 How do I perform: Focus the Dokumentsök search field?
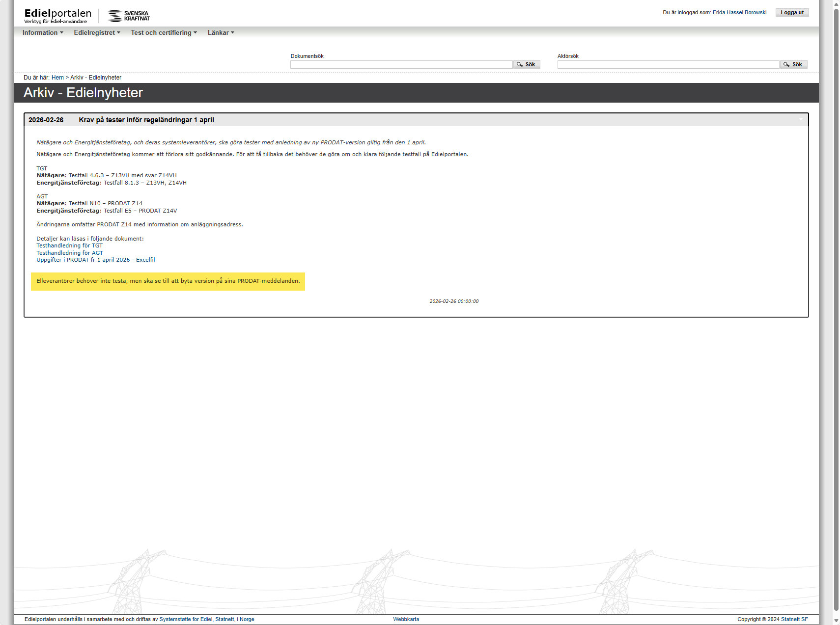point(401,65)
